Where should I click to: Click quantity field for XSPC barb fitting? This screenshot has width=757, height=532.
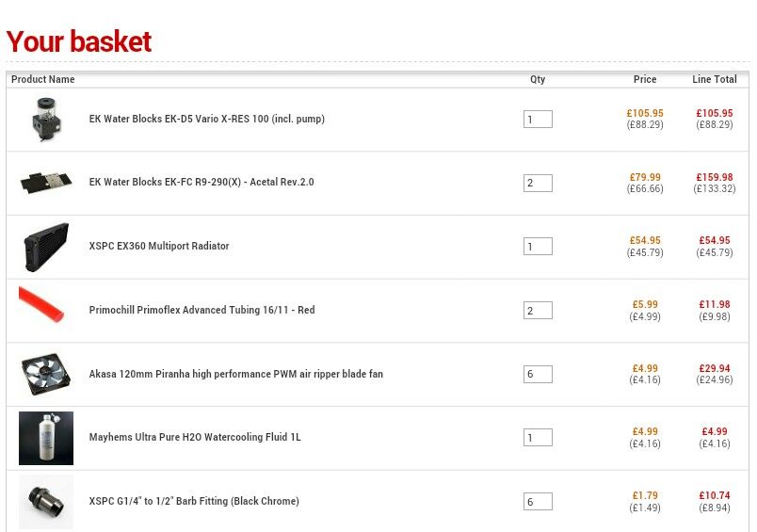[538, 502]
